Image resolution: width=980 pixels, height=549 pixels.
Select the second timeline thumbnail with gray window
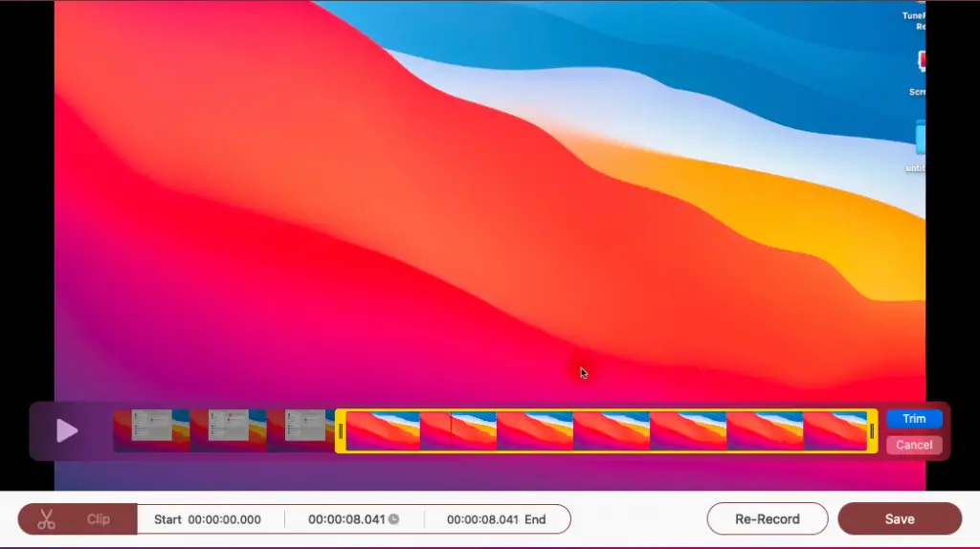(228, 431)
